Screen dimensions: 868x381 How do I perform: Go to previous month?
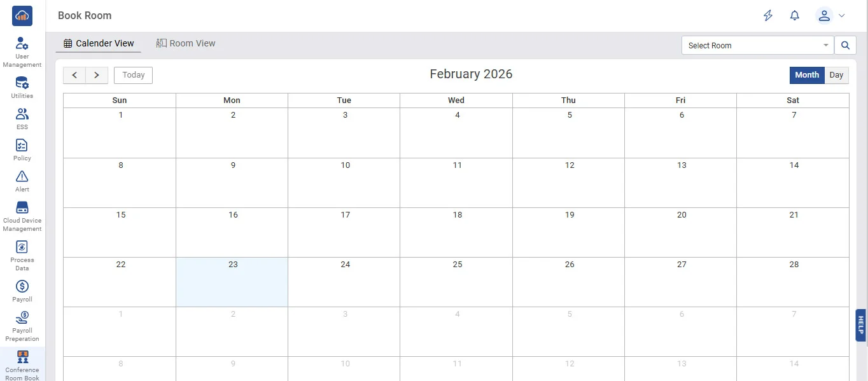point(74,75)
